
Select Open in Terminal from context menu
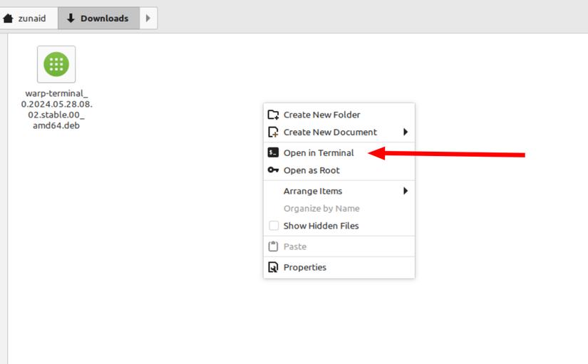point(319,153)
